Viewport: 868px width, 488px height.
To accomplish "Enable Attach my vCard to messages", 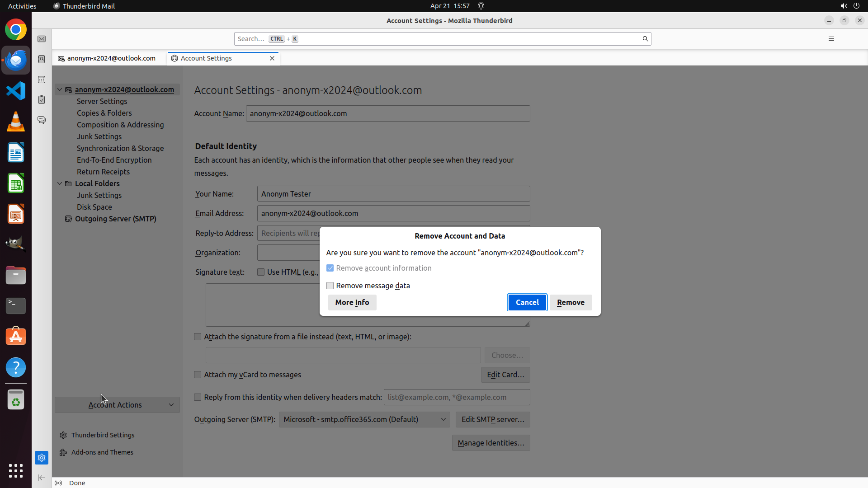I will [198, 375].
